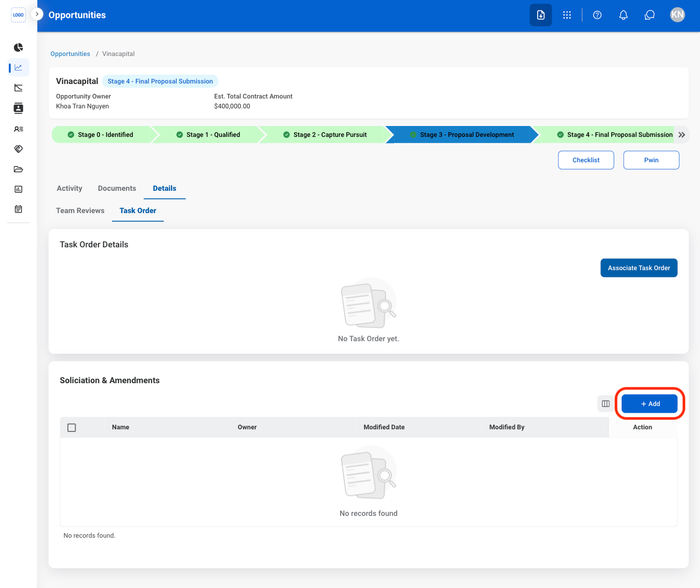The image size is (700, 588).
Task: Open the people list sidebar icon
Action: 19,129
